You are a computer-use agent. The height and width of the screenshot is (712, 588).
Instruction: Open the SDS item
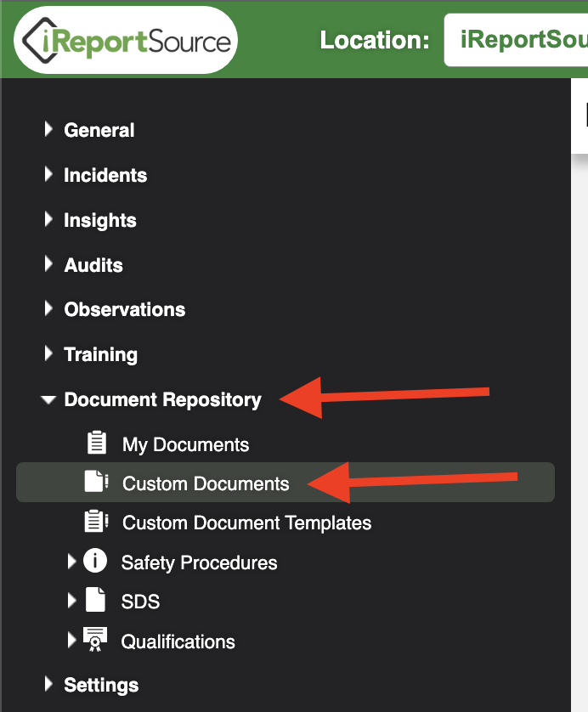tap(140, 602)
